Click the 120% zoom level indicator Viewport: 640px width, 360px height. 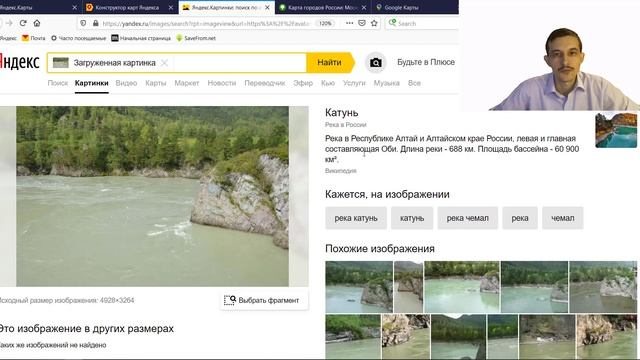tap(325, 23)
